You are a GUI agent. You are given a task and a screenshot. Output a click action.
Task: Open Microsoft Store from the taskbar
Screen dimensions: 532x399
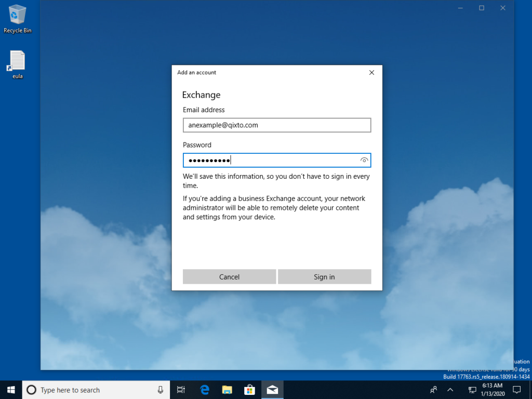[249, 390]
